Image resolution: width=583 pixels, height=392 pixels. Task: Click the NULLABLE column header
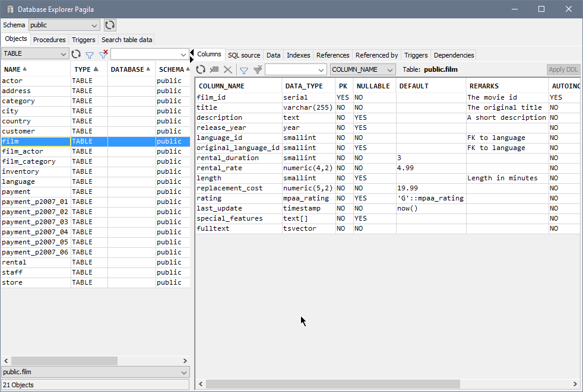374,86
